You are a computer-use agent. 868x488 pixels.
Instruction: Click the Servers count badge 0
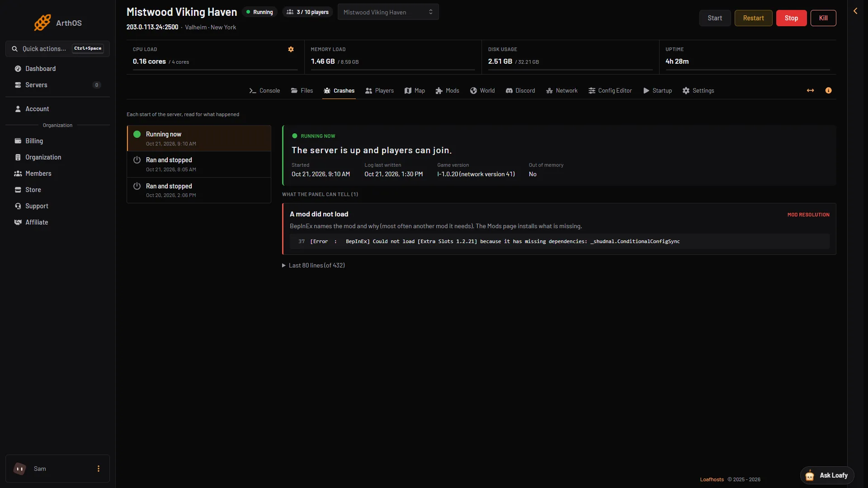[x=96, y=85]
